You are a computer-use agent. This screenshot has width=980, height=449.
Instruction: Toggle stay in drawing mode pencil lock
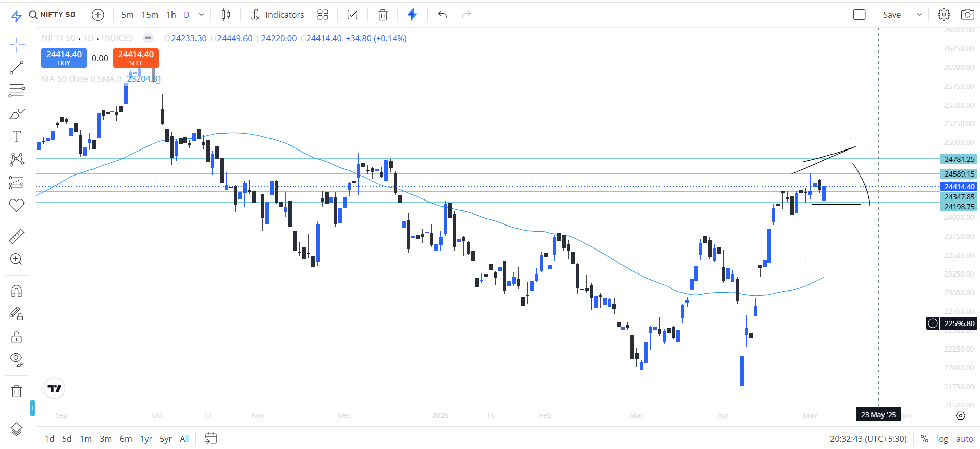tap(17, 314)
